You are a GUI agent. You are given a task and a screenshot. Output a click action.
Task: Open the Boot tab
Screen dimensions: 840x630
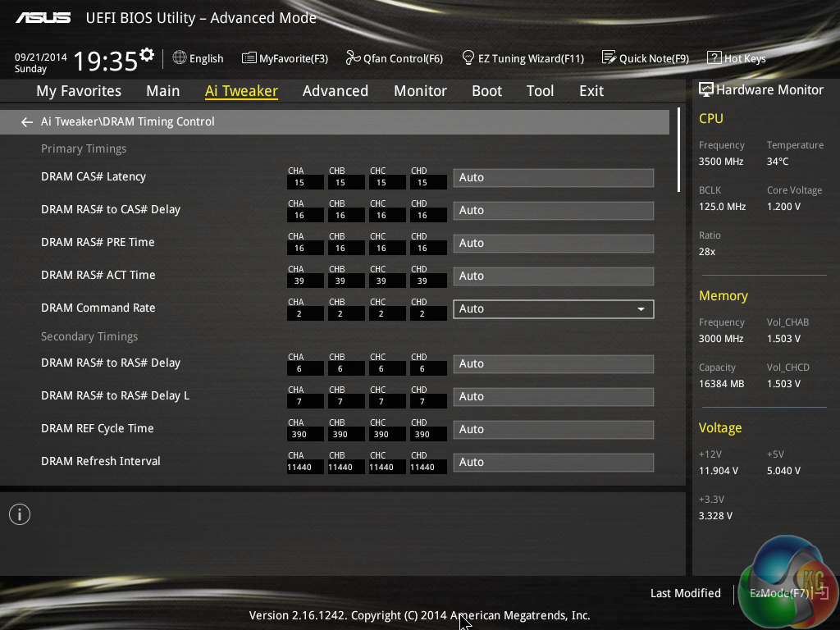tap(486, 91)
